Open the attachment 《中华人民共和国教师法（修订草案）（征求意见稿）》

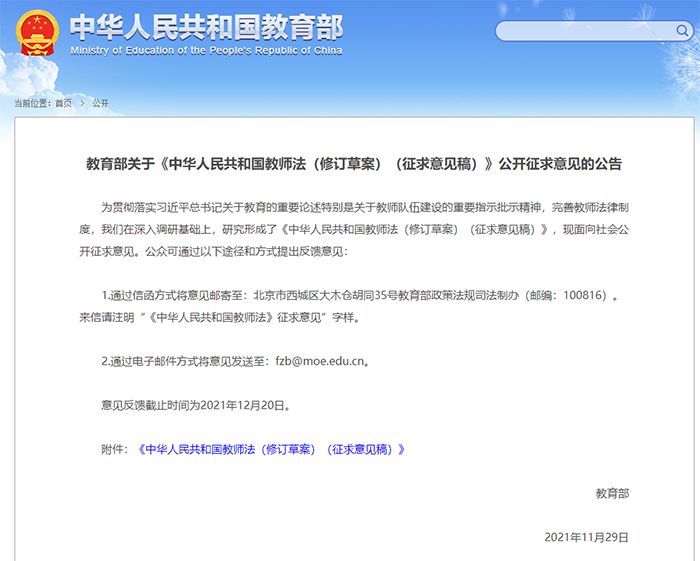click(x=271, y=449)
